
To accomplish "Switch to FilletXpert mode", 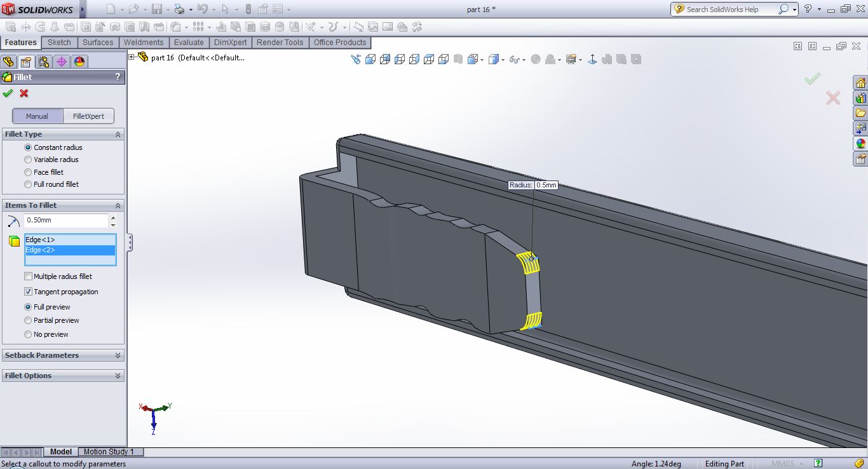I will click(x=88, y=116).
